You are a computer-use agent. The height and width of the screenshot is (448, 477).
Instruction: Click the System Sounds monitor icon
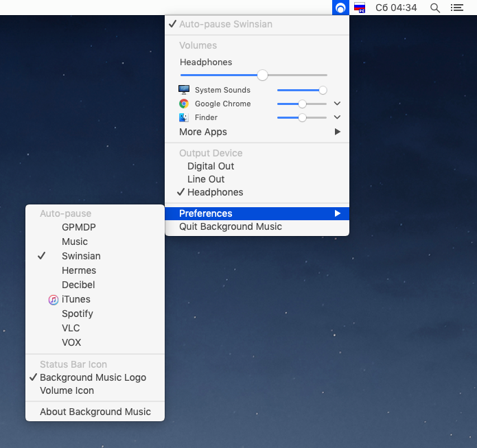pos(184,90)
